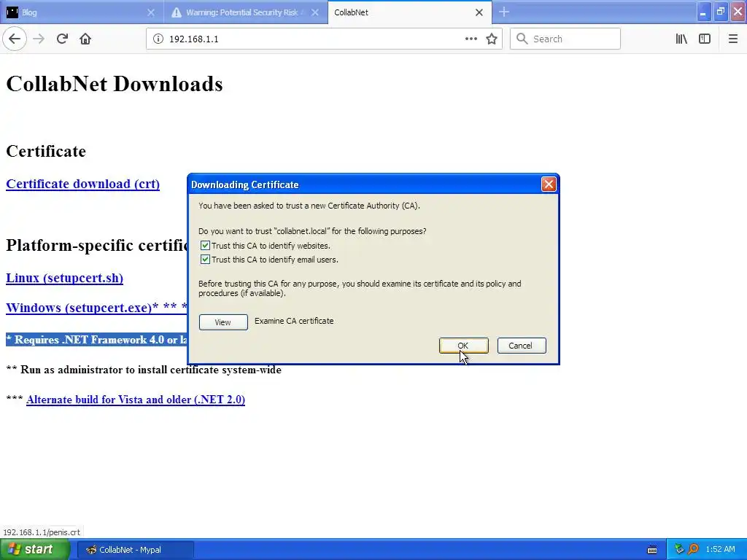The width and height of the screenshot is (747, 560).
Task: Click the CollabNet Downloads heading
Action: (115, 84)
